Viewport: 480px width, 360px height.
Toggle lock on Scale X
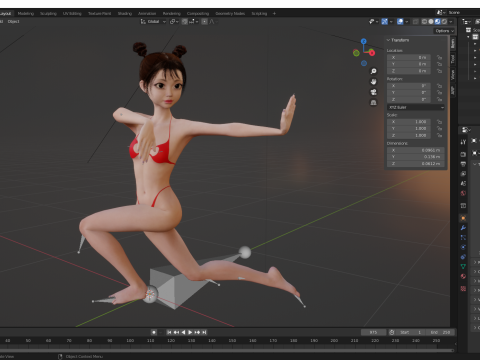(439, 122)
